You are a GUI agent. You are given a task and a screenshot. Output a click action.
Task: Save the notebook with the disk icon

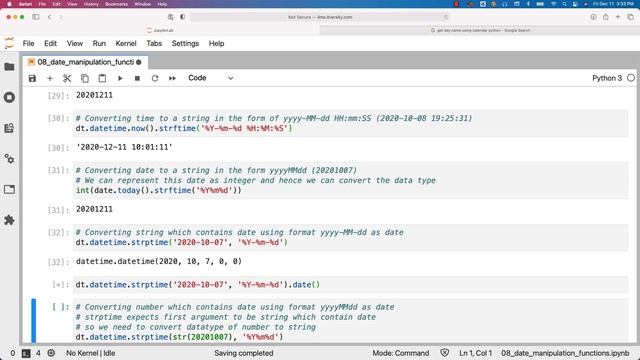coord(32,78)
